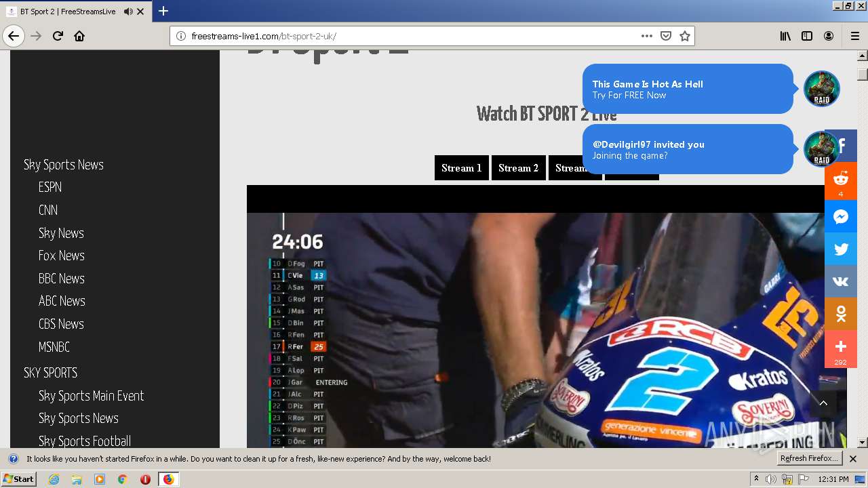Open the 'This Game Is Hot As Hell' notification

pyautogui.click(x=688, y=89)
